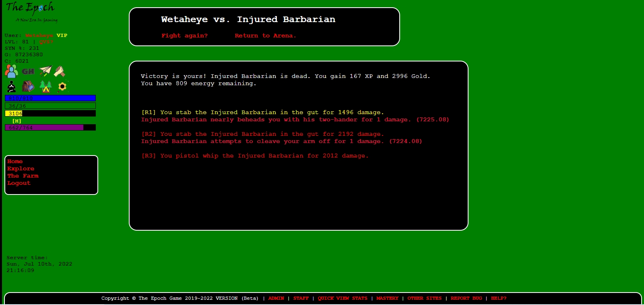The width and height of the screenshot is (644, 305).
Task: Click the purple 662/764 progress bar
Action: coord(50,128)
